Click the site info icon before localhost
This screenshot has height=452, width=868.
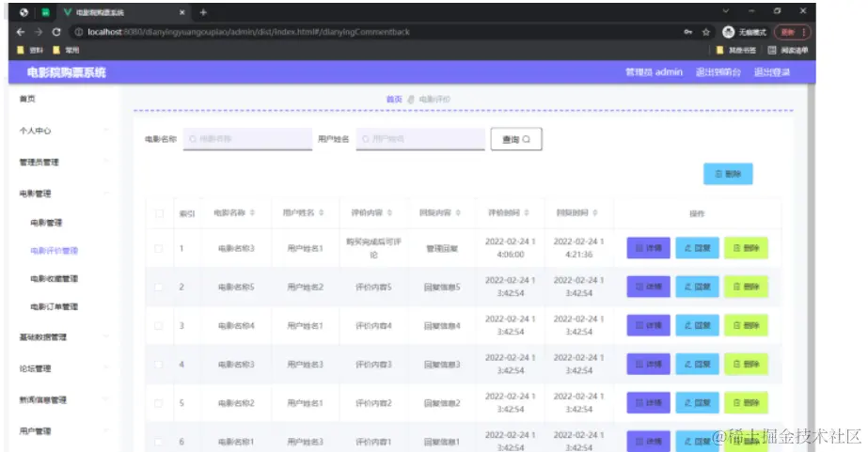(x=79, y=32)
